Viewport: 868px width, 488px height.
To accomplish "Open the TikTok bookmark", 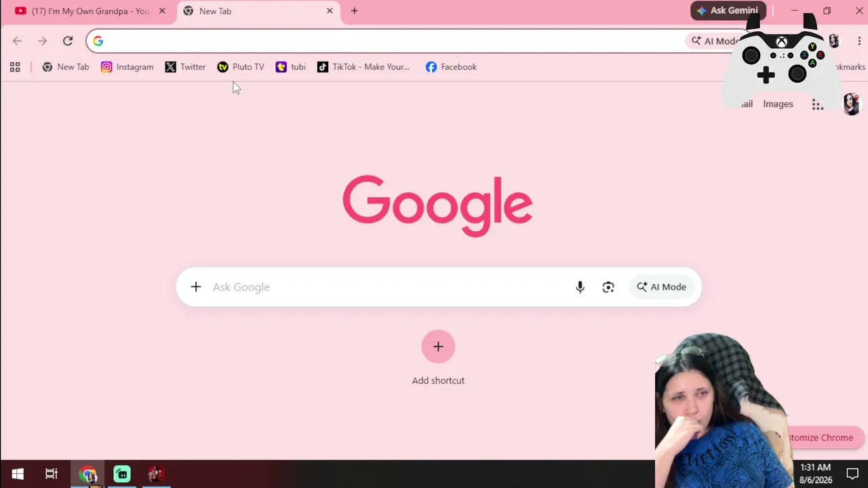I will 363,67.
